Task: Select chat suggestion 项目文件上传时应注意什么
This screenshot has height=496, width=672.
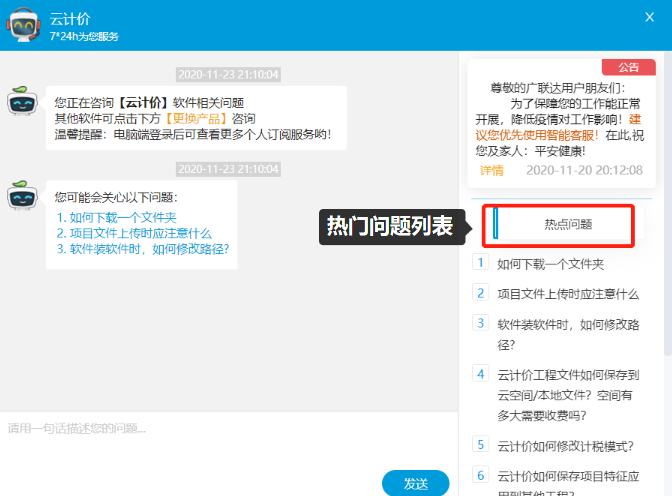Action: [x=133, y=233]
